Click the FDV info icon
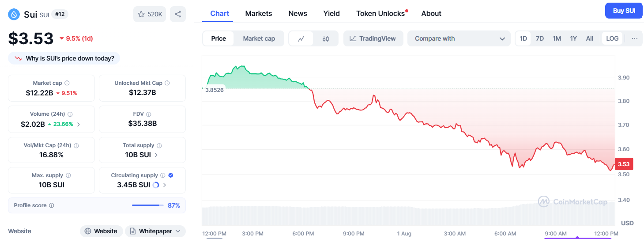644x239 pixels. click(149, 114)
